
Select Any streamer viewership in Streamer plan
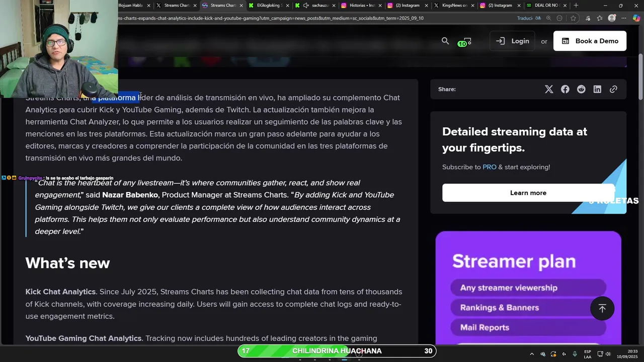528,288
